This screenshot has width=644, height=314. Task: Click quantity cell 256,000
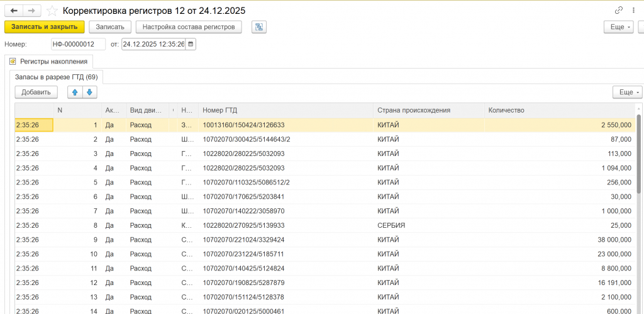(560, 182)
